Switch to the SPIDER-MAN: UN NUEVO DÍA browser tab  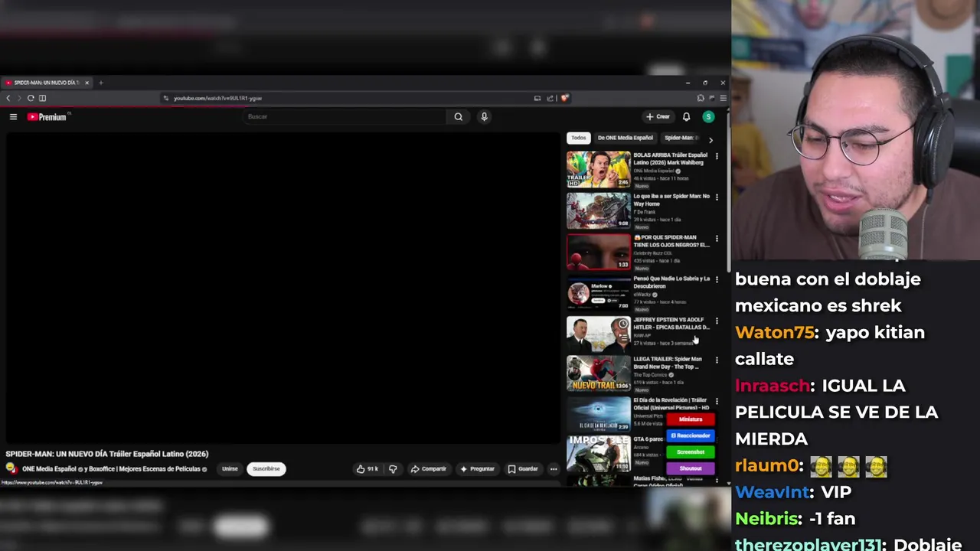(x=46, y=83)
